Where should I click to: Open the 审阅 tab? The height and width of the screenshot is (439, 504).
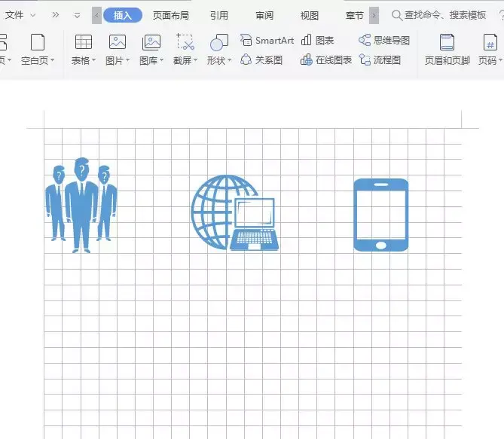coord(264,15)
